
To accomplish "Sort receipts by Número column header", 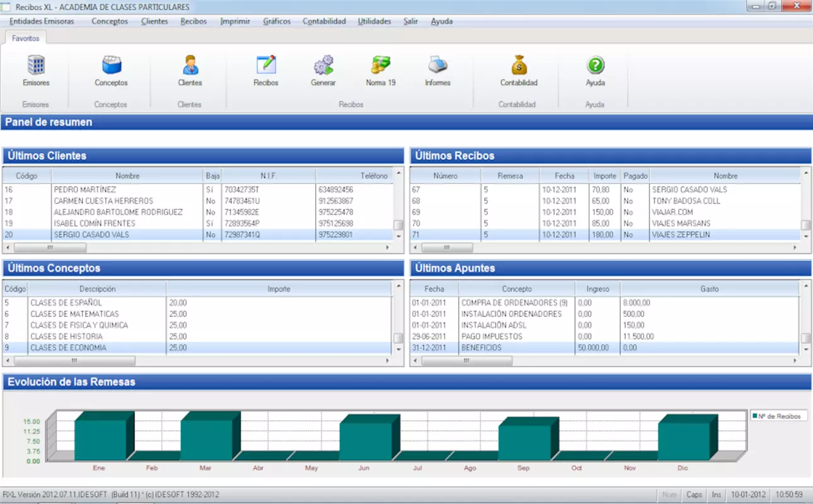I will click(x=446, y=176).
